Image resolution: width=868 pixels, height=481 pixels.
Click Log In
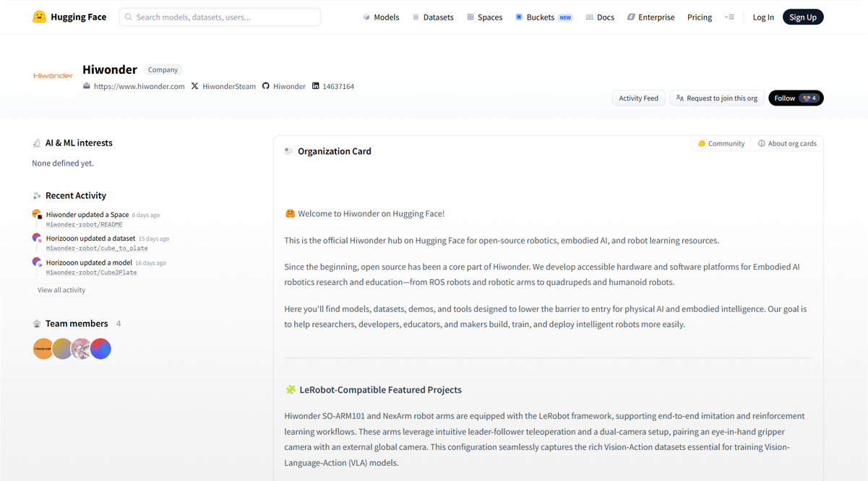pyautogui.click(x=763, y=17)
